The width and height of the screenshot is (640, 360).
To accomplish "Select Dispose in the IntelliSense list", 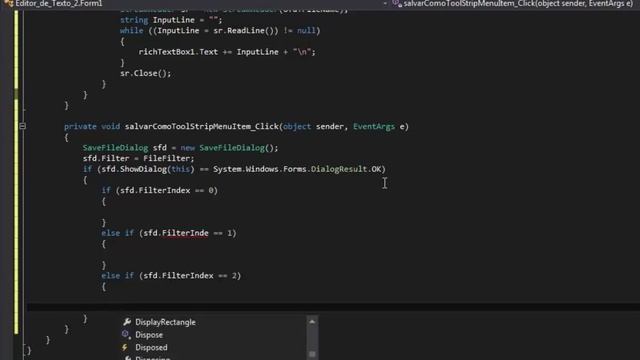I will [x=149, y=335].
